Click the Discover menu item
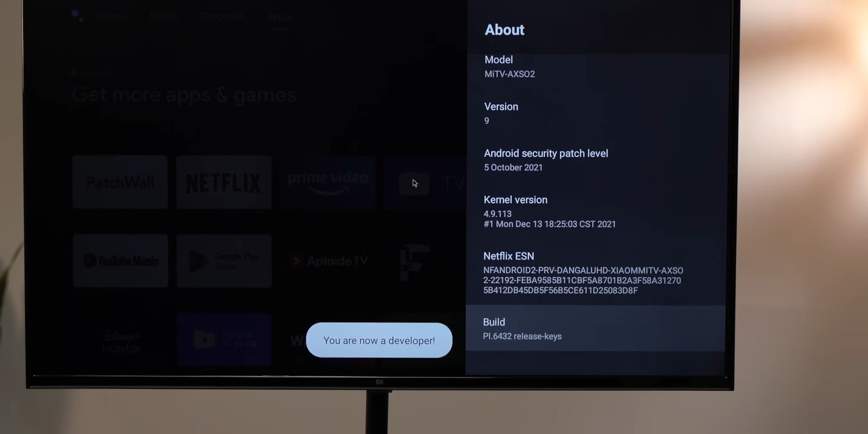The width and height of the screenshot is (868, 434). (222, 16)
